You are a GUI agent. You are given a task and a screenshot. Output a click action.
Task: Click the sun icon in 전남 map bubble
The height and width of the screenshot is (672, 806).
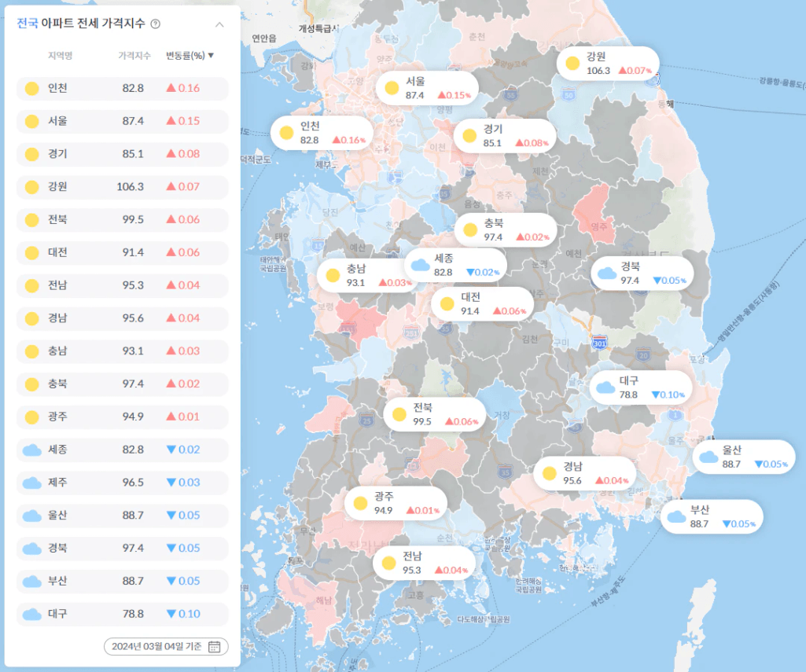tap(388, 563)
